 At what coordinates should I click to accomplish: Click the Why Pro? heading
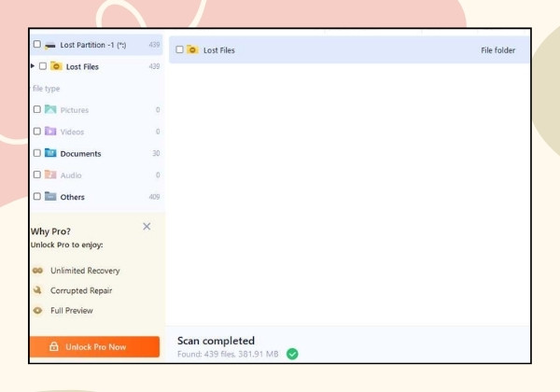point(50,231)
